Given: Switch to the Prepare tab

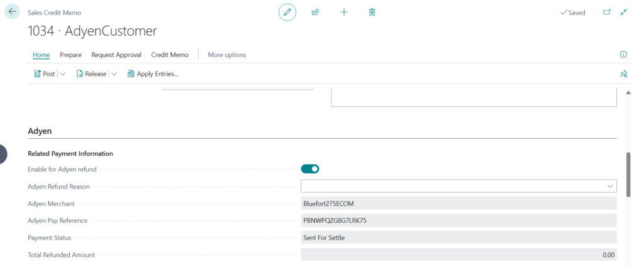Looking at the screenshot, I should 70,55.
